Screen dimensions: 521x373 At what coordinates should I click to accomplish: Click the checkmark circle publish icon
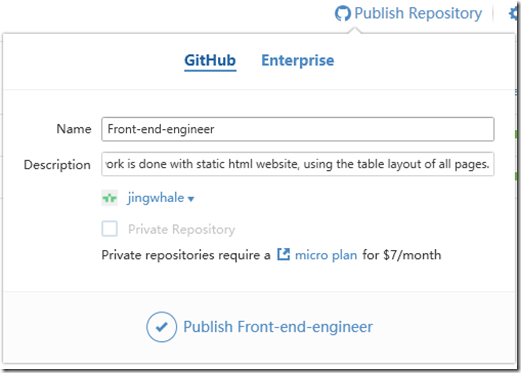point(162,327)
